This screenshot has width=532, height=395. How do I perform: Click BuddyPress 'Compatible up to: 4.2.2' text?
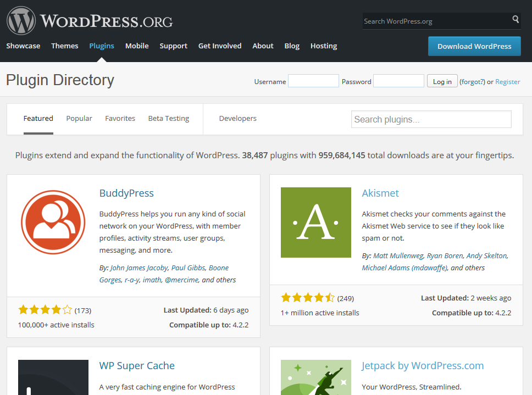click(x=209, y=325)
